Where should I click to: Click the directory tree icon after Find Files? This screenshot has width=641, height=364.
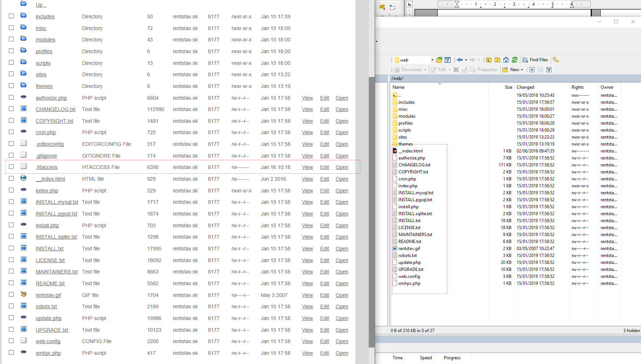pos(556,60)
